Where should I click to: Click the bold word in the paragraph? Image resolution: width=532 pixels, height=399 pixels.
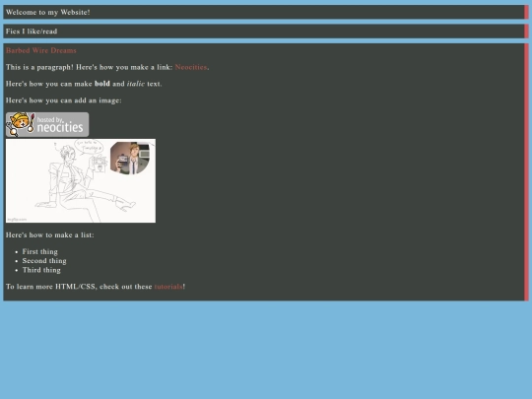[x=102, y=84]
